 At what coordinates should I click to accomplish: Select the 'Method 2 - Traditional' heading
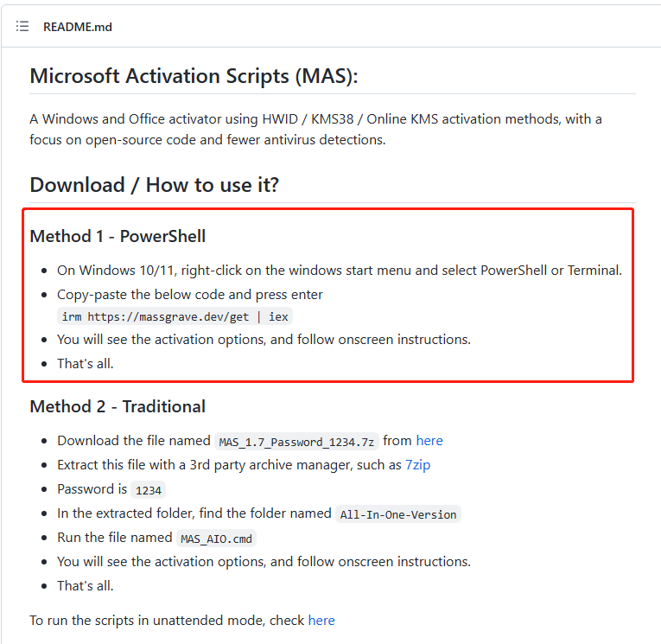[118, 406]
